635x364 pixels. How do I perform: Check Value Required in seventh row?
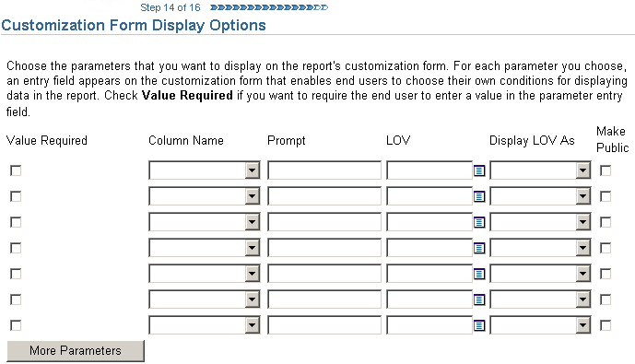coord(16,325)
